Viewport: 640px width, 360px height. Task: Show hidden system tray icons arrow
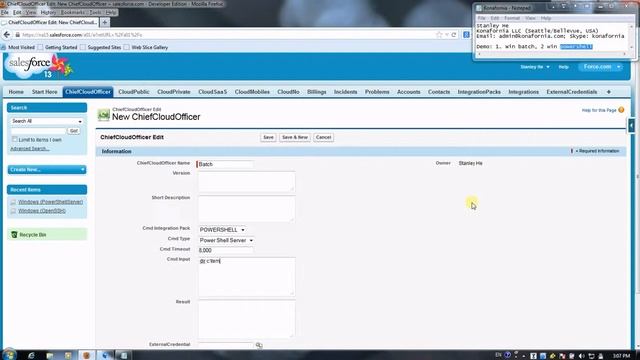[x=524, y=356]
